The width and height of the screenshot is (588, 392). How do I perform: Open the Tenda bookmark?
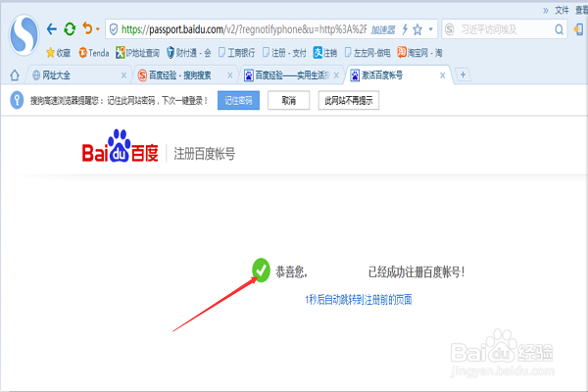point(94,53)
